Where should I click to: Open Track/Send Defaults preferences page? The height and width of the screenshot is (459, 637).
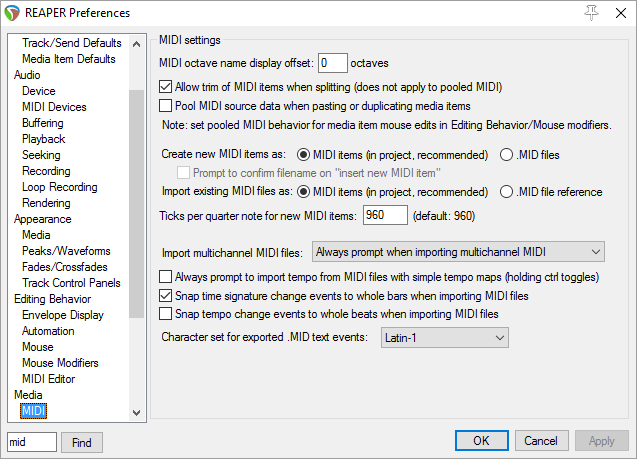click(x=72, y=43)
